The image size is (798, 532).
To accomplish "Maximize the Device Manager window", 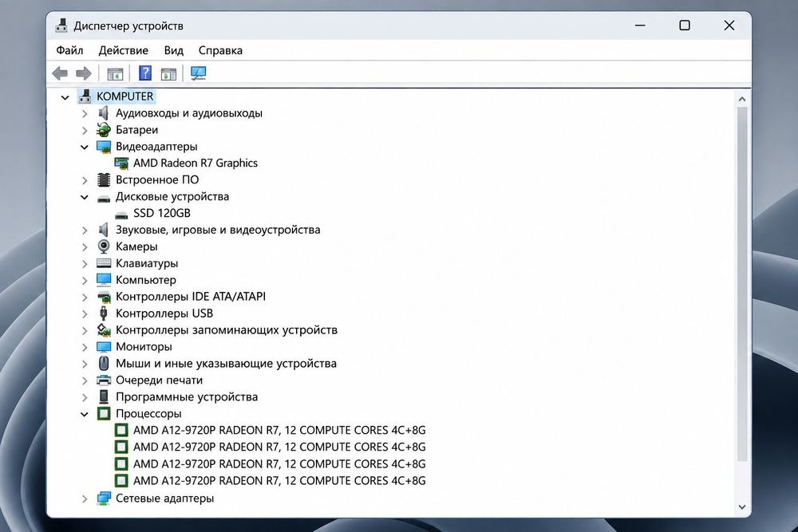I will 685,26.
